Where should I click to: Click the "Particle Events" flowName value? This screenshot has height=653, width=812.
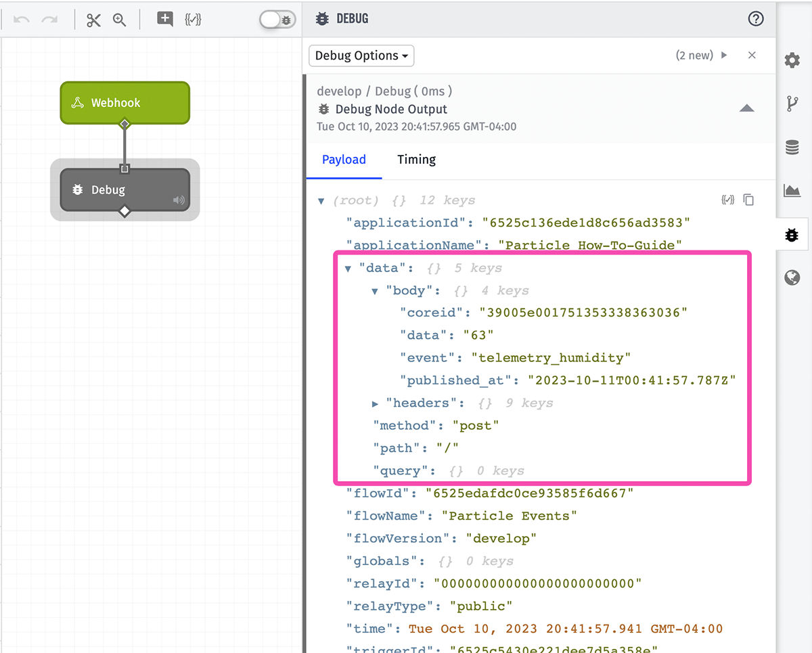(510, 516)
